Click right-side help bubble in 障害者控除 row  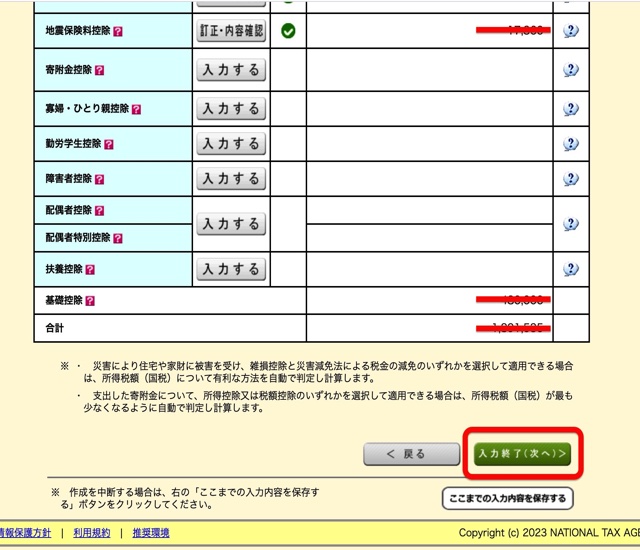coord(570,179)
